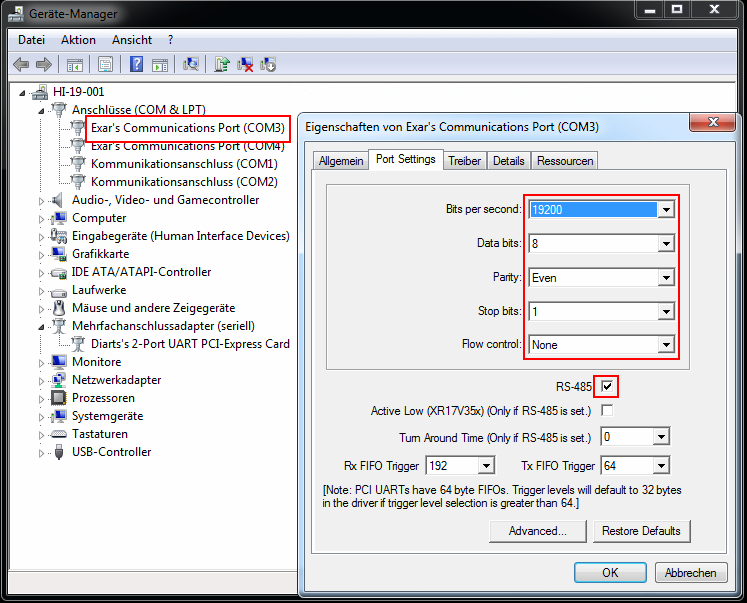
Task: Expand the Systemgeräte tree node
Action: [41, 417]
